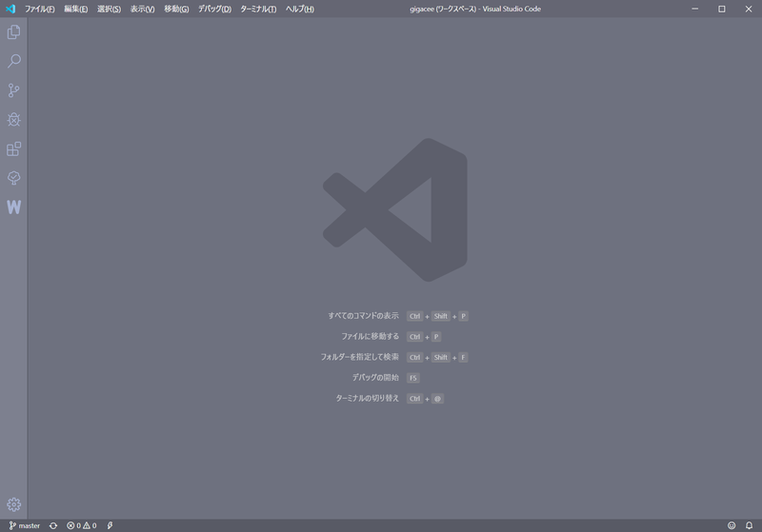
Task: Click the フォルダーを指定して検索 hint text
Action: 360,357
